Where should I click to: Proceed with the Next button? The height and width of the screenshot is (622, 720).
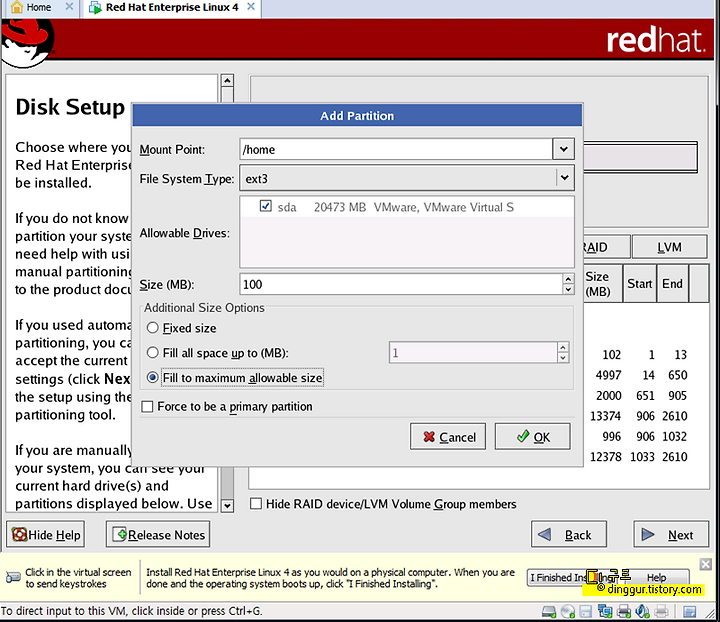671,534
